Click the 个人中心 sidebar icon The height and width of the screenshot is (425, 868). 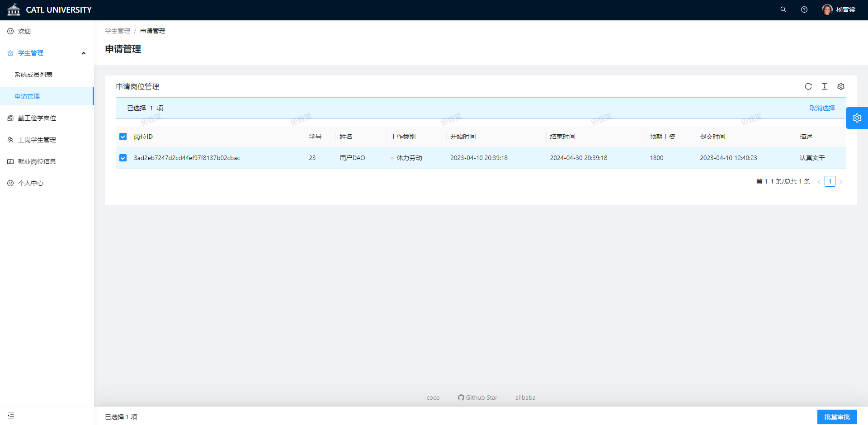click(x=10, y=183)
